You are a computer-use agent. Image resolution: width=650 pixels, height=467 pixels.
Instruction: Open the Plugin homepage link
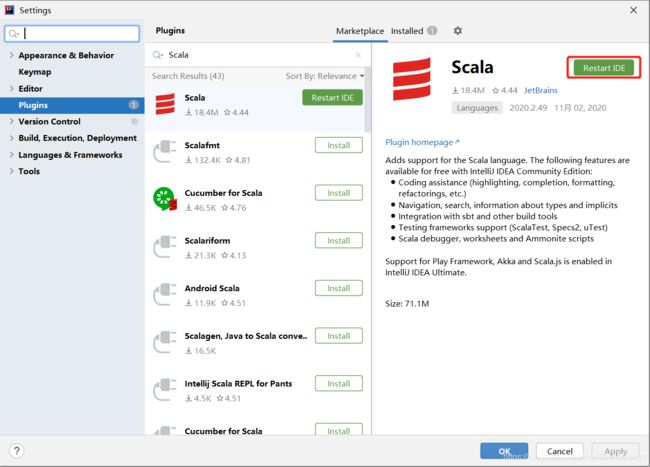pyautogui.click(x=422, y=142)
